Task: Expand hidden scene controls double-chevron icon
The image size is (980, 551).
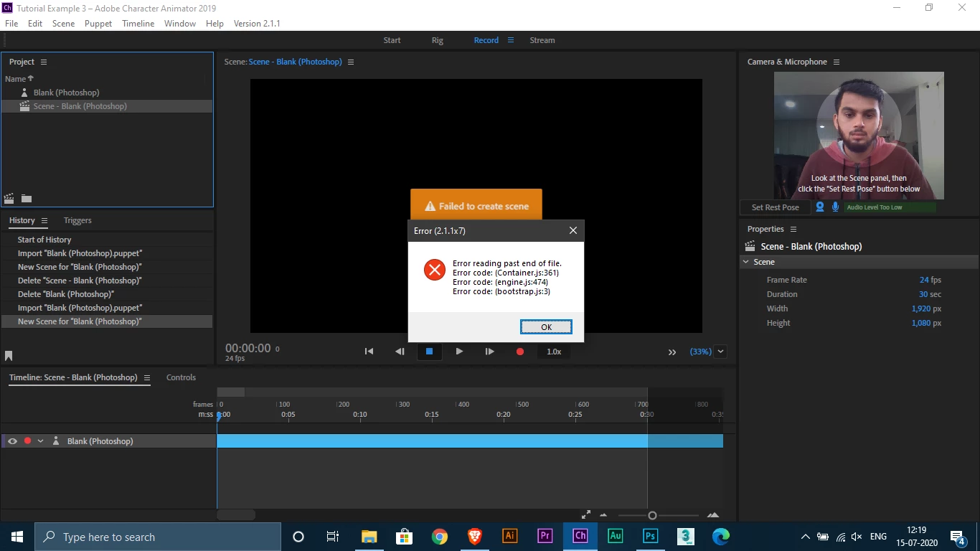Action: [x=672, y=352]
